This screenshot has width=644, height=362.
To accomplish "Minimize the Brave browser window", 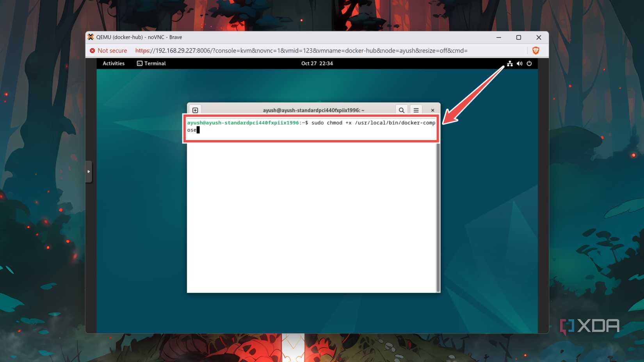I will pos(499,37).
